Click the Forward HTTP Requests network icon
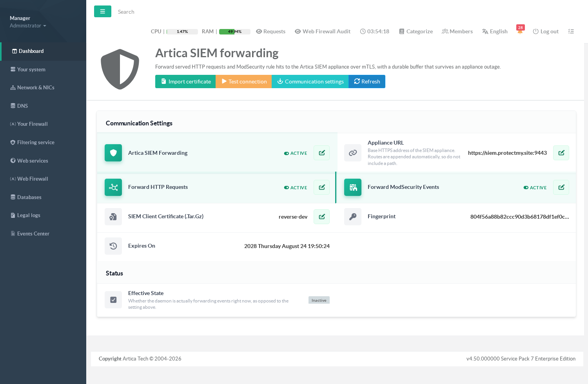 (113, 187)
